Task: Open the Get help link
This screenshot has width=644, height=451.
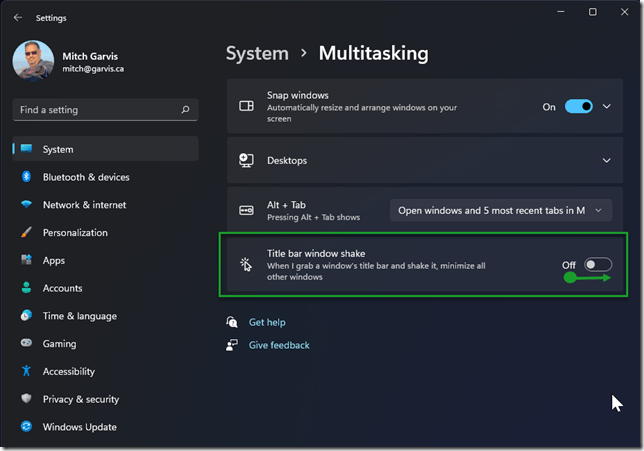Action: click(x=267, y=323)
